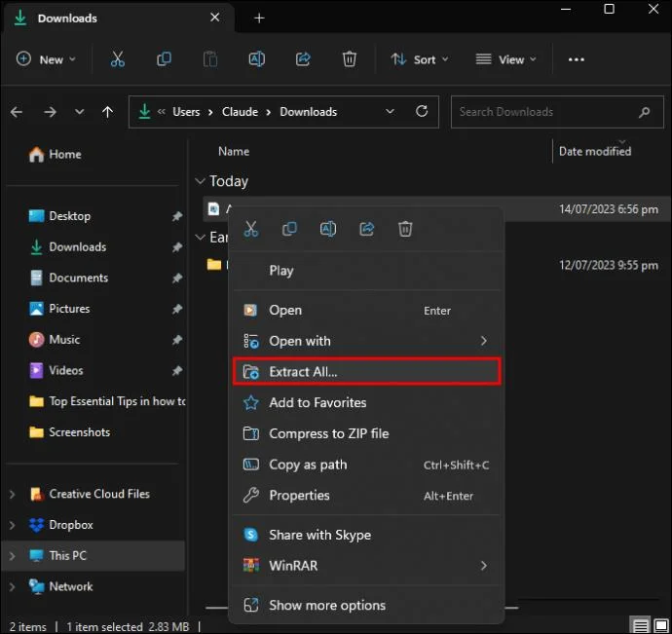This screenshot has height=634, width=672.
Task: Go forward with the right arrow
Action: (50, 112)
